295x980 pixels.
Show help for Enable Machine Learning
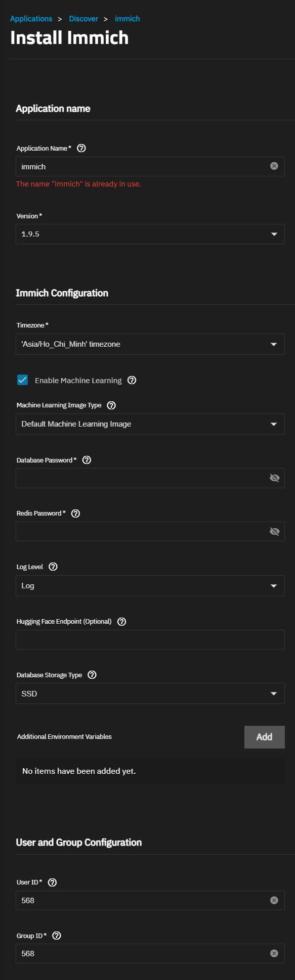coord(132,380)
